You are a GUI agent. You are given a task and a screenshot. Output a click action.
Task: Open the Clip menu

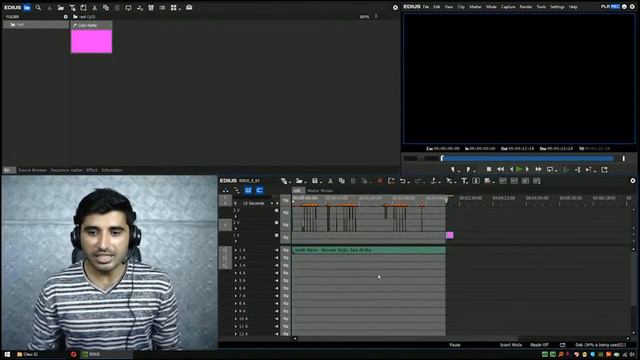click(x=461, y=7)
